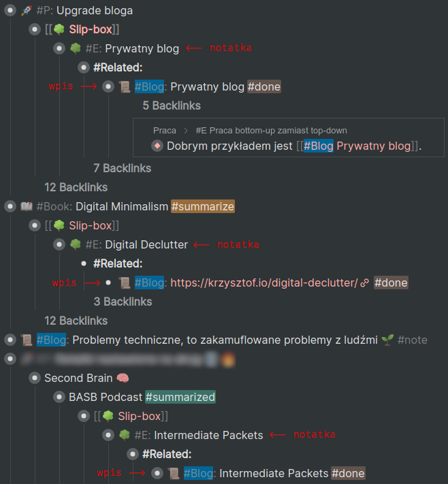Click brain emoji after Second Brain
This screenshot has height=484, width=448.
123,378
